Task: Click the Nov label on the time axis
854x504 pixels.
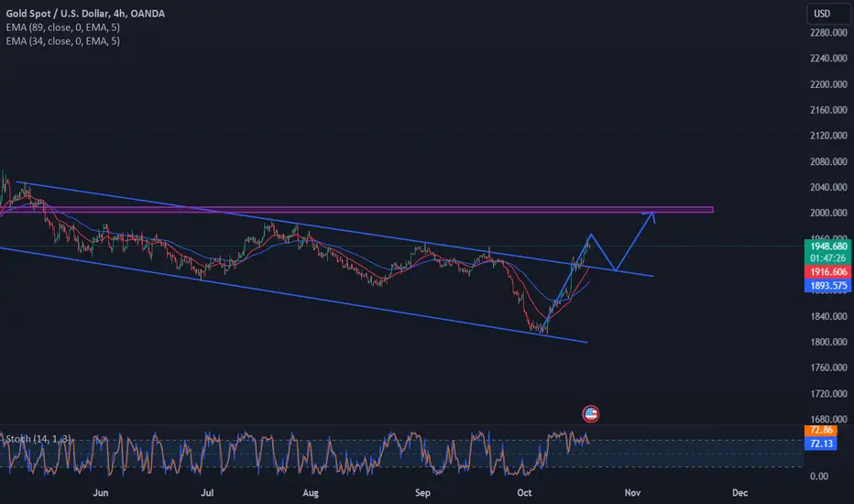Action: point(632,493)
